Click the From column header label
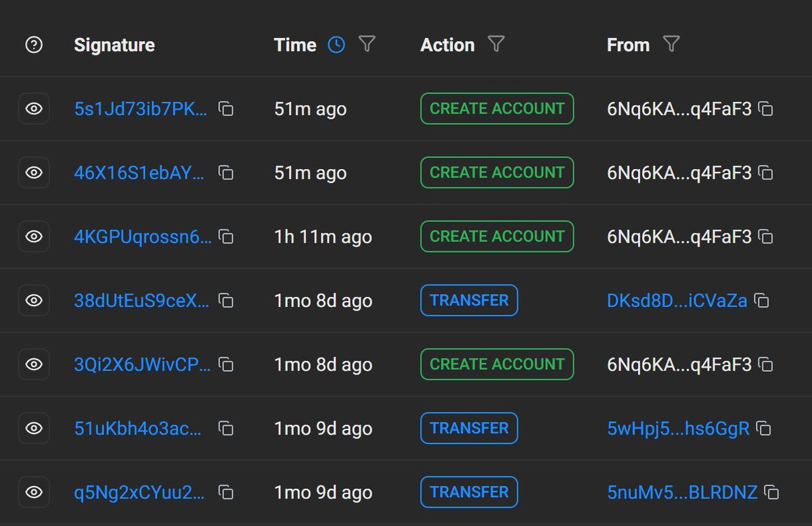The image size is (812, 526). [628, 45]
